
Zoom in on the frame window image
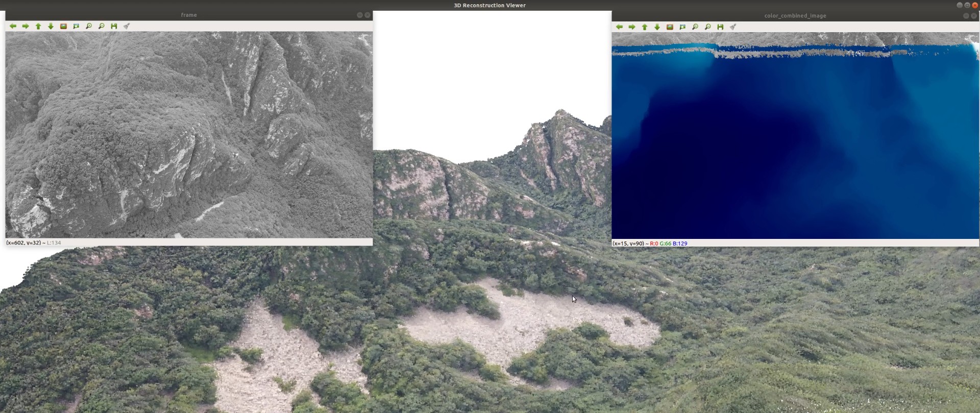89,26
